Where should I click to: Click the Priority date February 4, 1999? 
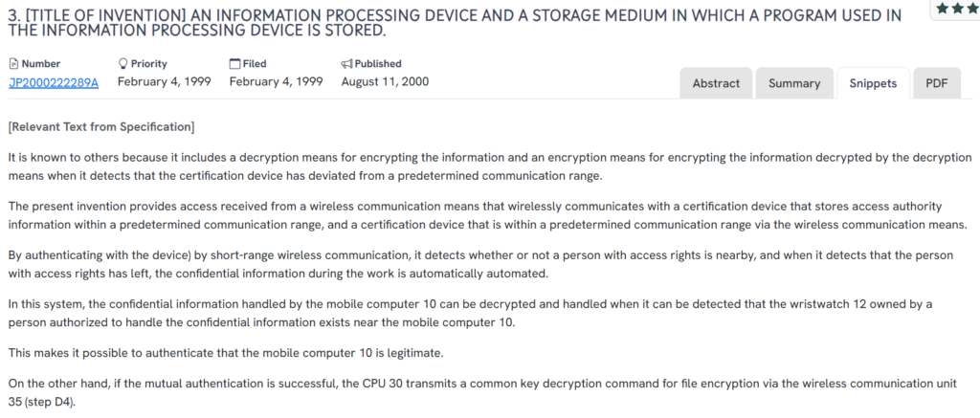pos(164,81)
